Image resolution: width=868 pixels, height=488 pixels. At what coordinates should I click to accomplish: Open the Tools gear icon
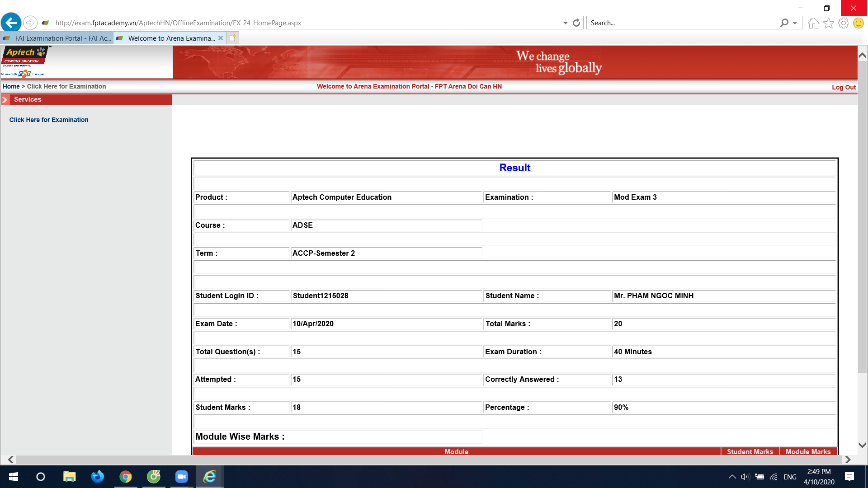[844, 23]
